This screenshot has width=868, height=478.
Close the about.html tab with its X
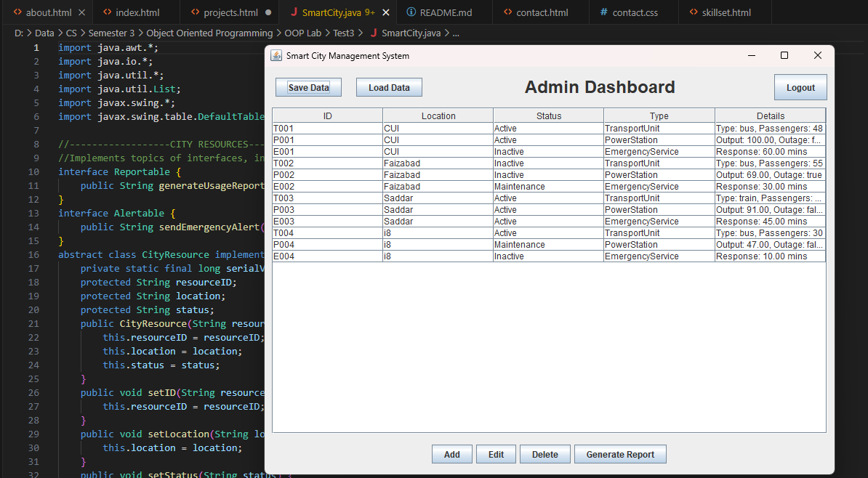click(82, 12)
